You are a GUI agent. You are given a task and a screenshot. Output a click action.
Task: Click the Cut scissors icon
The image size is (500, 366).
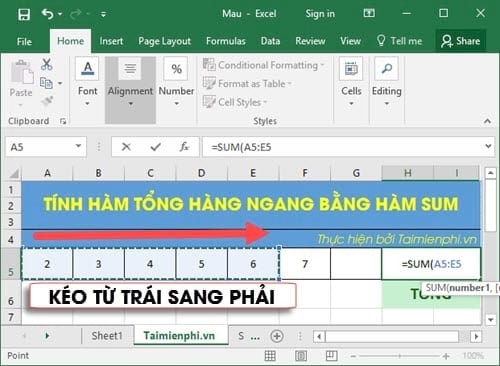click(x=47, y=64)
